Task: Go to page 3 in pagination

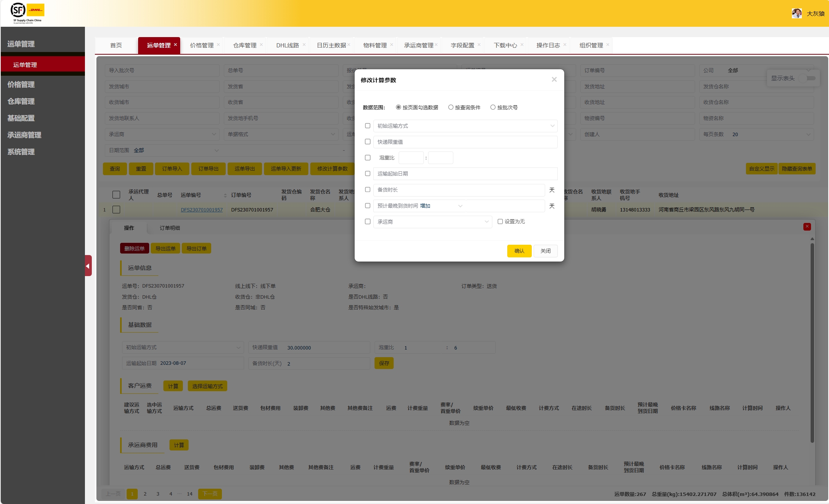Action: point(158,494)
